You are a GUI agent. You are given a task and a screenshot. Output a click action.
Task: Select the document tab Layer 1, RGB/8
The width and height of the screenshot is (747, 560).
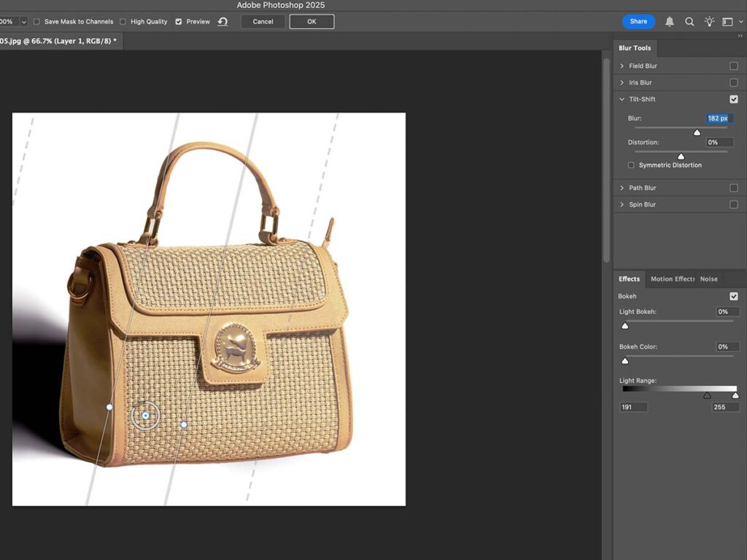[x=58, y=41]
